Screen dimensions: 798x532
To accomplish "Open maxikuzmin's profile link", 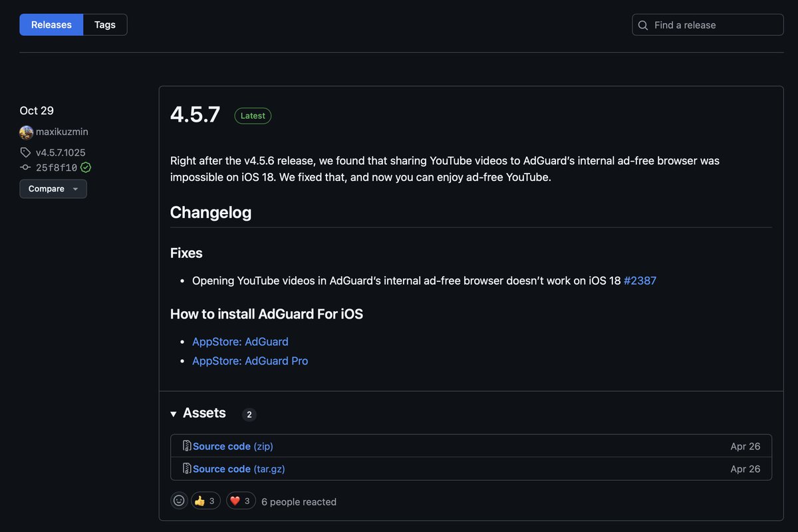I will coord(62,132).
